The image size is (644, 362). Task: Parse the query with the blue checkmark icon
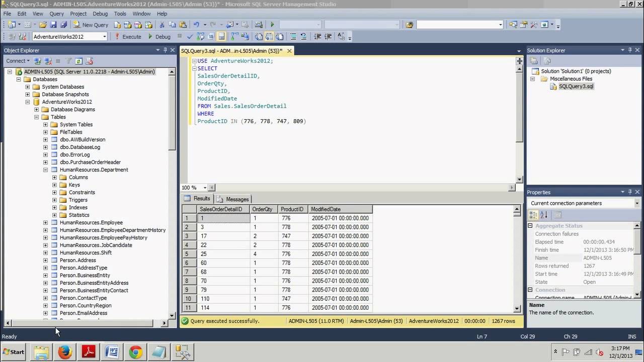(190, 37)
